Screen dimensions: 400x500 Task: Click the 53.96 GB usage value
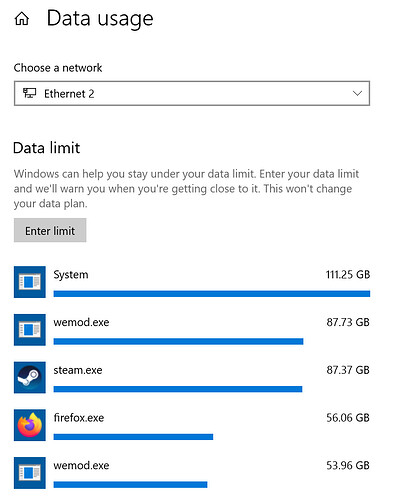tap(348, 465)
